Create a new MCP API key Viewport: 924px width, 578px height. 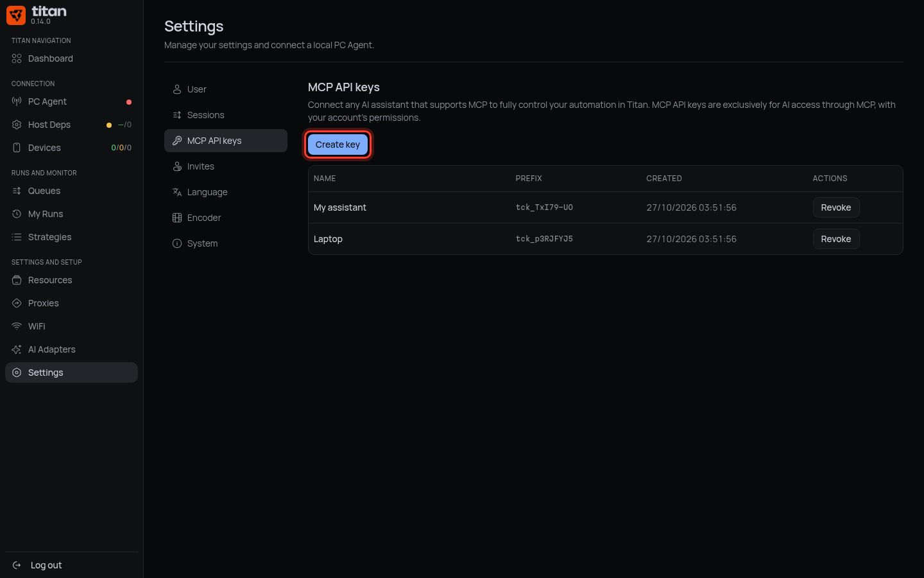tap(338, 144)
